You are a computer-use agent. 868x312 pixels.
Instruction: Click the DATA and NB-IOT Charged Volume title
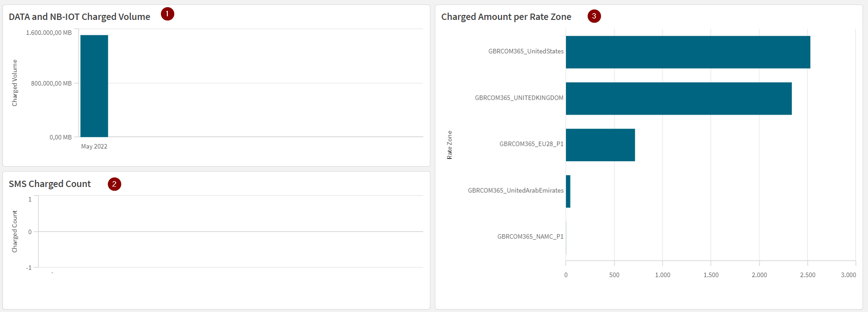(x=79, y=17)
